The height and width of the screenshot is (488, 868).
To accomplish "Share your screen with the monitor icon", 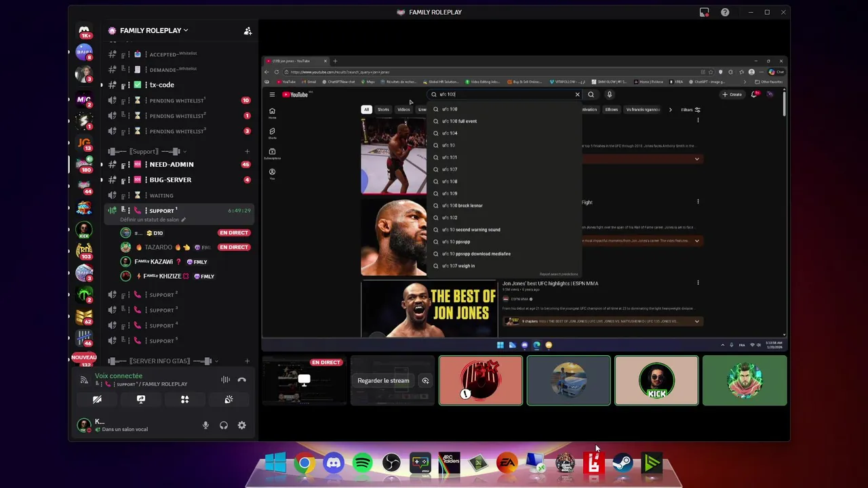I will click(x=140, y=399).
